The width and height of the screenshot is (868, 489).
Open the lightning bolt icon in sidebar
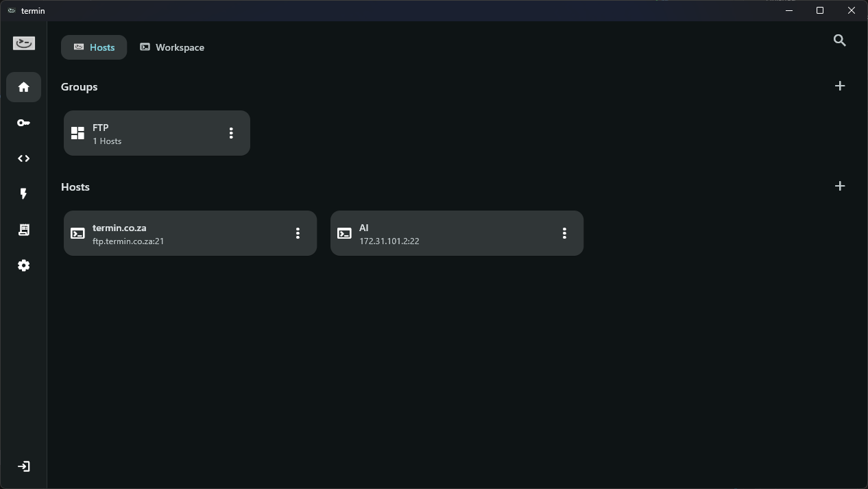tap(24, 194)
